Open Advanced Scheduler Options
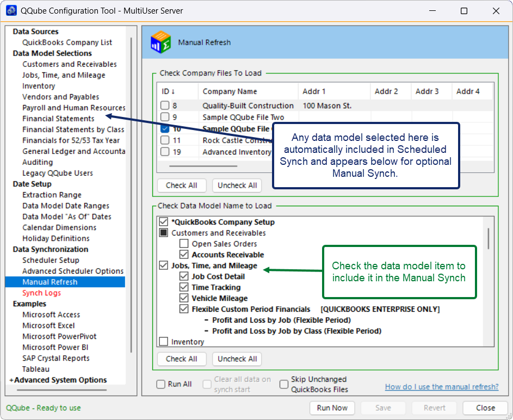Screen dimensions: 513x420 [x=73, y=271]
